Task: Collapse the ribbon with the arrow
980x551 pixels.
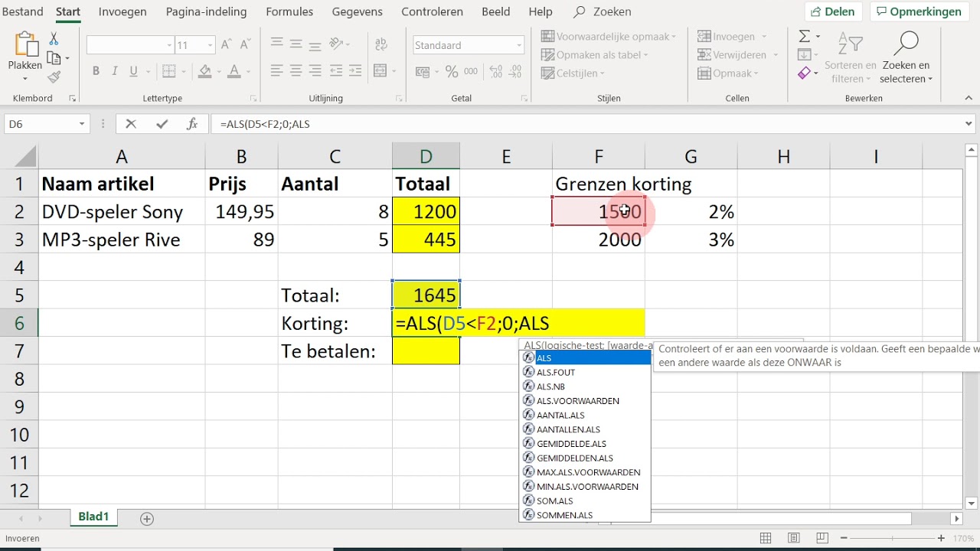Action: 969,98
